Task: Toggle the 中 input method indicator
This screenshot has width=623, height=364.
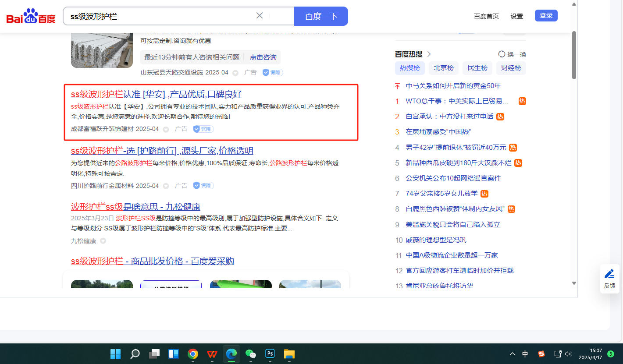Action: pos(525,354)
